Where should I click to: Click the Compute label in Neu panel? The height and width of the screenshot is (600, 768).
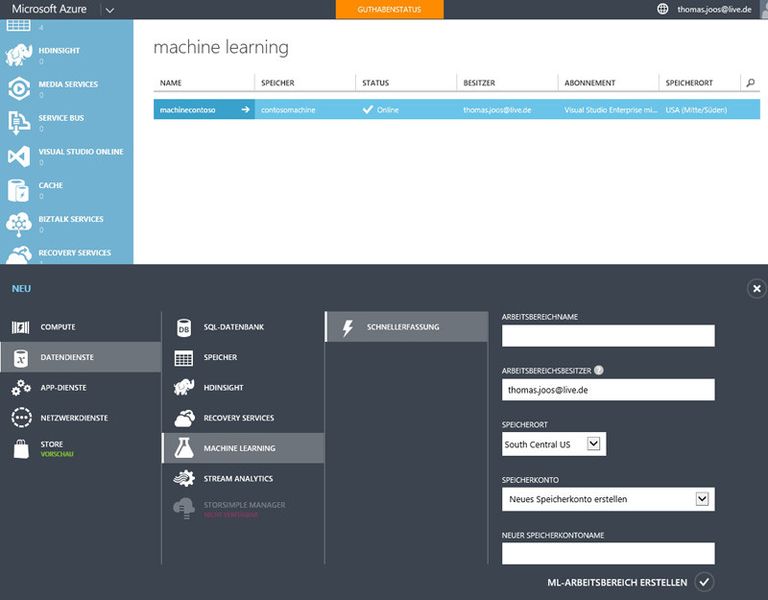pos(58,327)
